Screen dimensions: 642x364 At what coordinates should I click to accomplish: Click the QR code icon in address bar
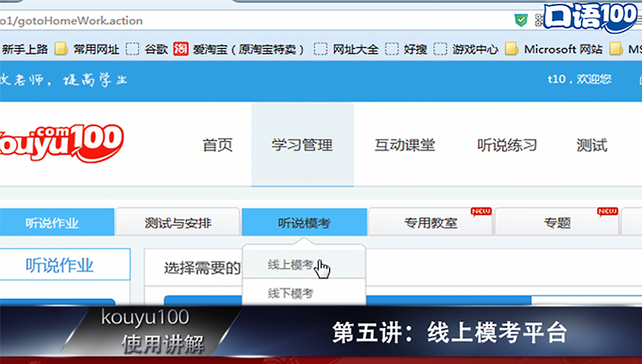point(538,20)
